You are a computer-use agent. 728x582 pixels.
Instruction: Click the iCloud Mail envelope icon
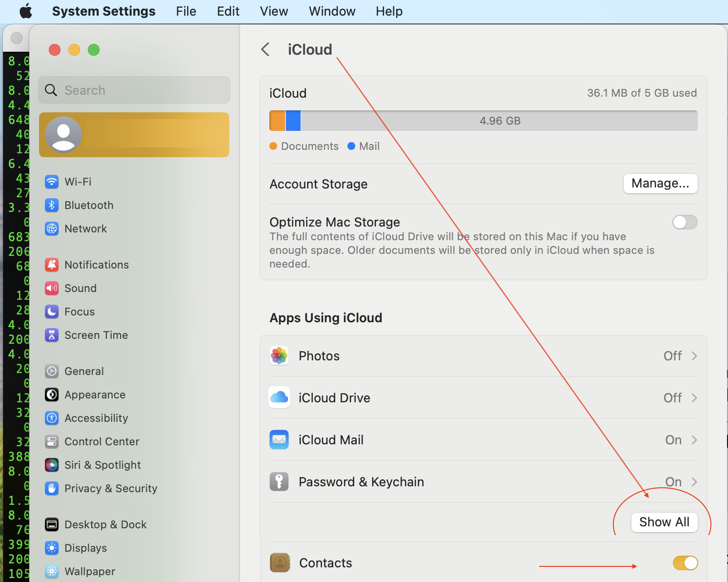point(279,440)
